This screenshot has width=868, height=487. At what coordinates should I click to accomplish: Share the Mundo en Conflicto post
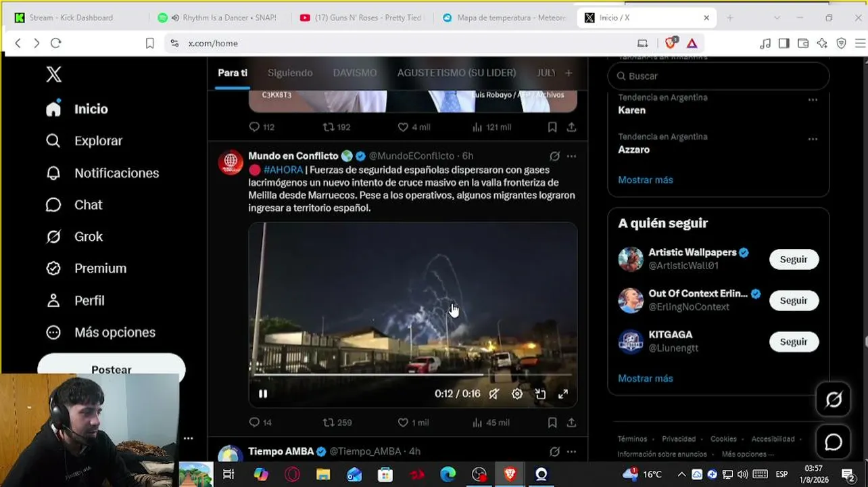pos(571,423)
